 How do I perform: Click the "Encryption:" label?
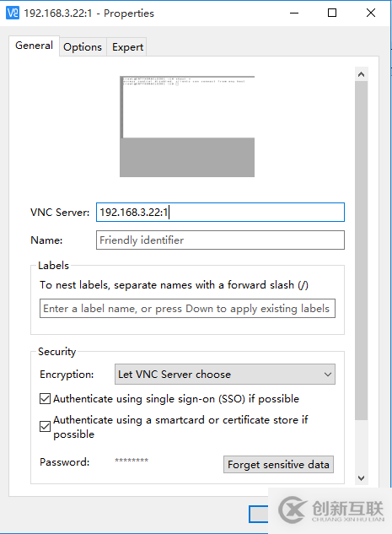pyautogui.click(x=67, y=375)
